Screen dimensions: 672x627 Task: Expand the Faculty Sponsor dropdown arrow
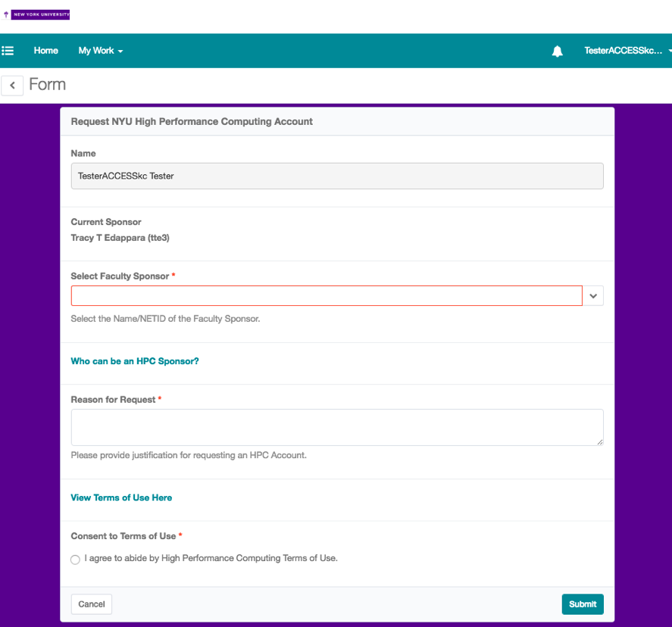[593, 296]
